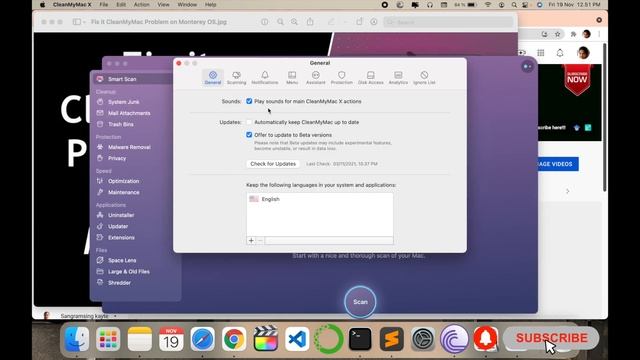Open Mail Attachments in the sidebar

pos(129,113)
